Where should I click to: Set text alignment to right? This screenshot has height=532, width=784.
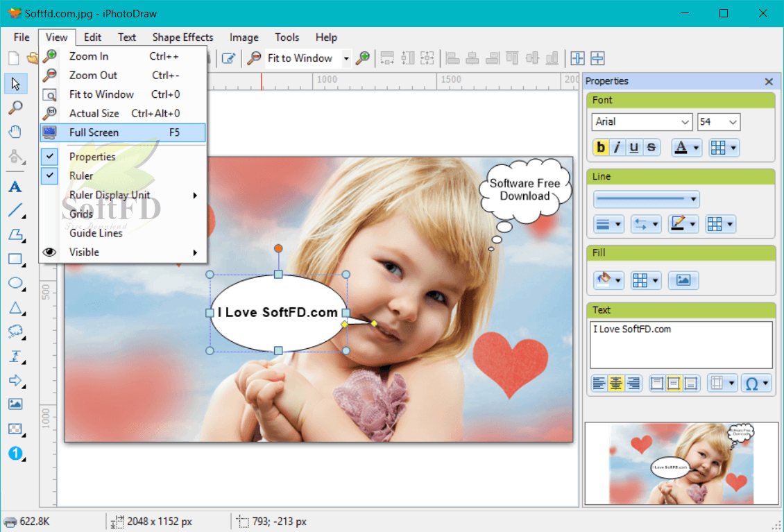(x=633, y=384)
